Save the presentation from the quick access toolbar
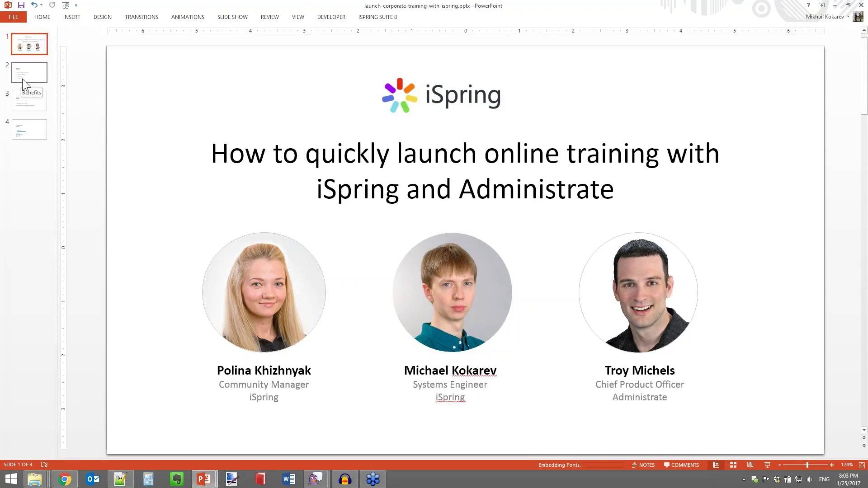The image size is (868, 488). pyautogui.click(x=21, y=5)
